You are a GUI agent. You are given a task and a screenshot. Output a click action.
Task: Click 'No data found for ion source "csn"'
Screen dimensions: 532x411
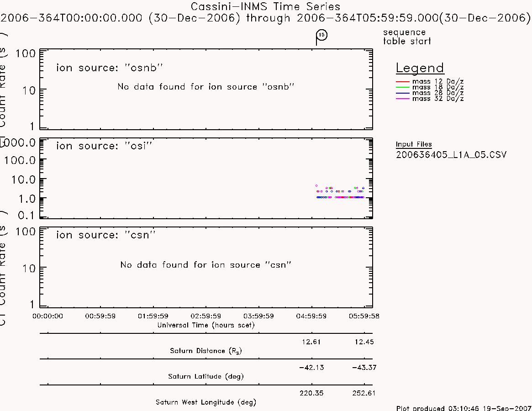click(x=205, y=265)
